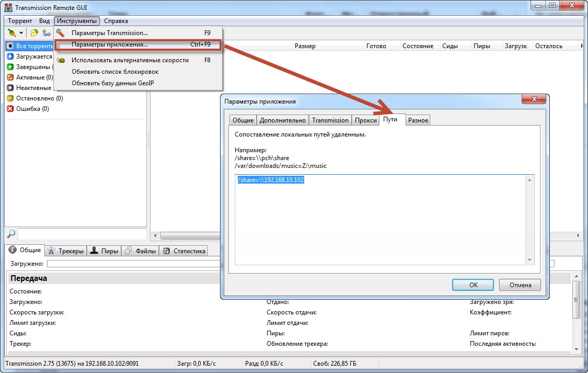Click the path text area scroll down arrow
Viewport: 588px width, 373px height.
pos(530,259)
